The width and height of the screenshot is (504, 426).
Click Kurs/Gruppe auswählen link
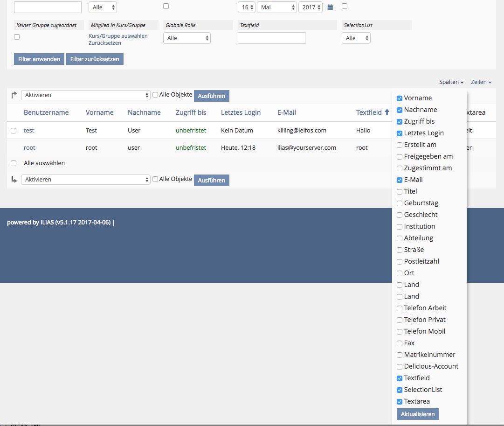coord(118,36)
